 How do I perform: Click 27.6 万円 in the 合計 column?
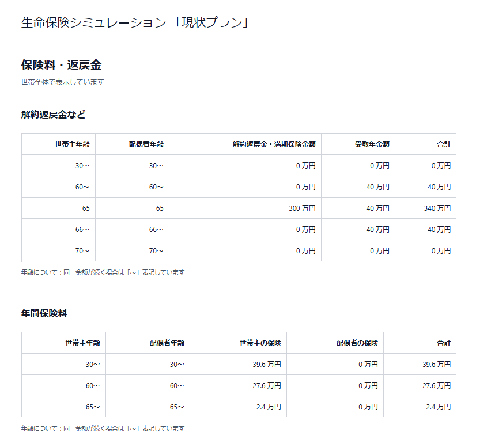pyautogui.click(x=436, y=385)
